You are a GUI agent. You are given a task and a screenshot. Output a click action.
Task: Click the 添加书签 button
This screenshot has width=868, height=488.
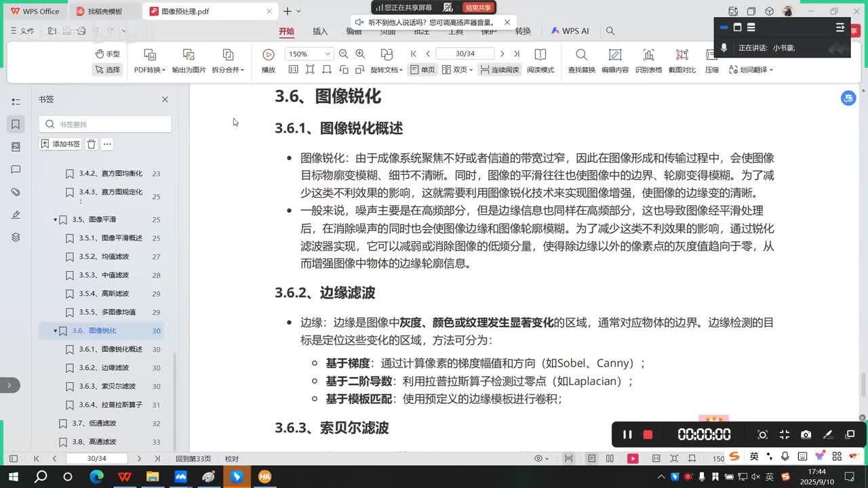click(60, 144)
